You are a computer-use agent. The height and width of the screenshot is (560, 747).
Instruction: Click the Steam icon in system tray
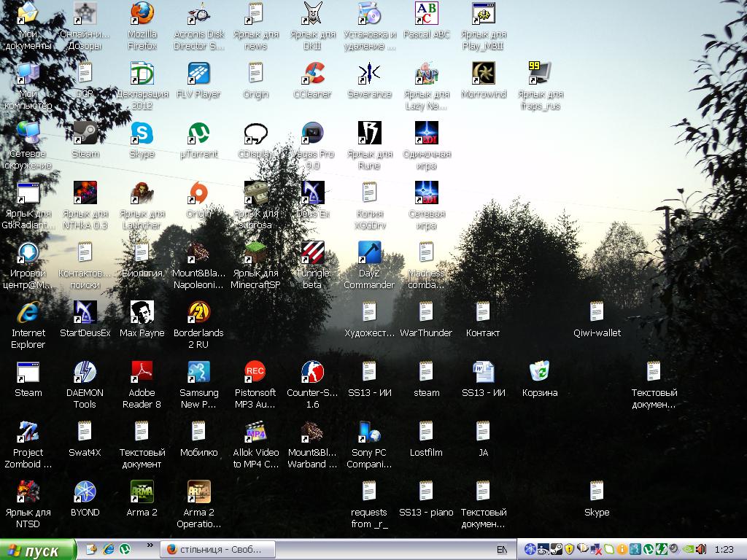click(556, 550)
